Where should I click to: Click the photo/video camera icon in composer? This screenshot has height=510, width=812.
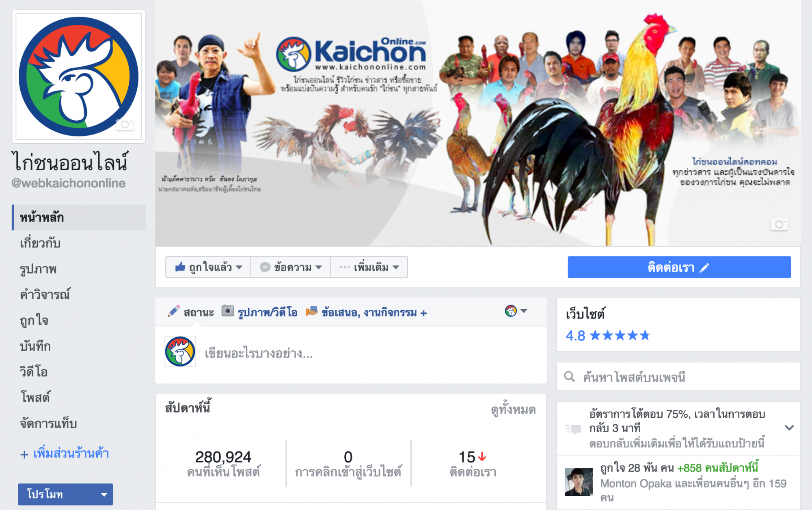tap(227, 311)
